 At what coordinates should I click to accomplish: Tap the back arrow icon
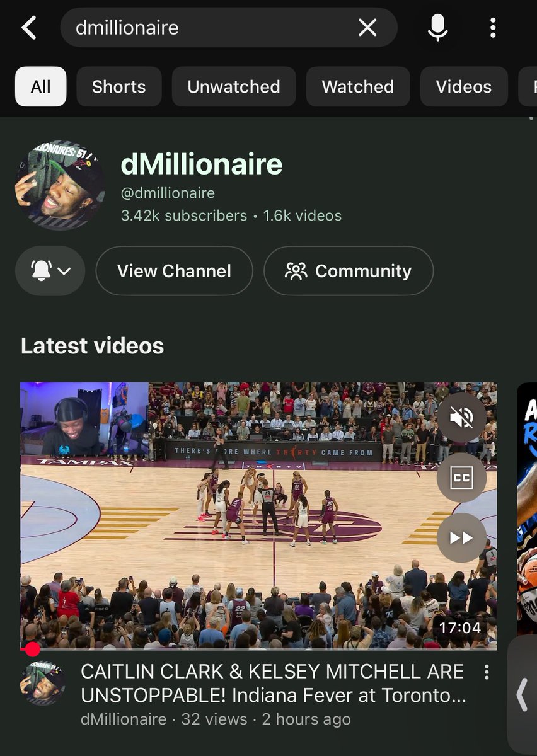(x=29, y=28)
